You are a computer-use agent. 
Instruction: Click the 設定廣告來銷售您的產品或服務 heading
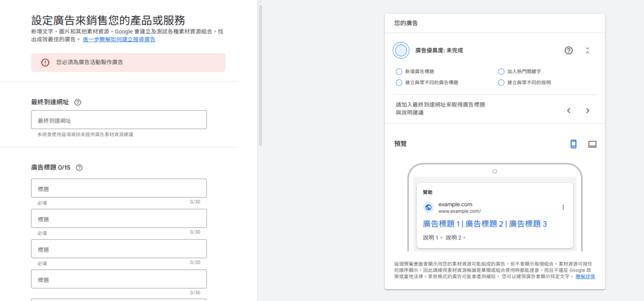[x=108, y=20]
